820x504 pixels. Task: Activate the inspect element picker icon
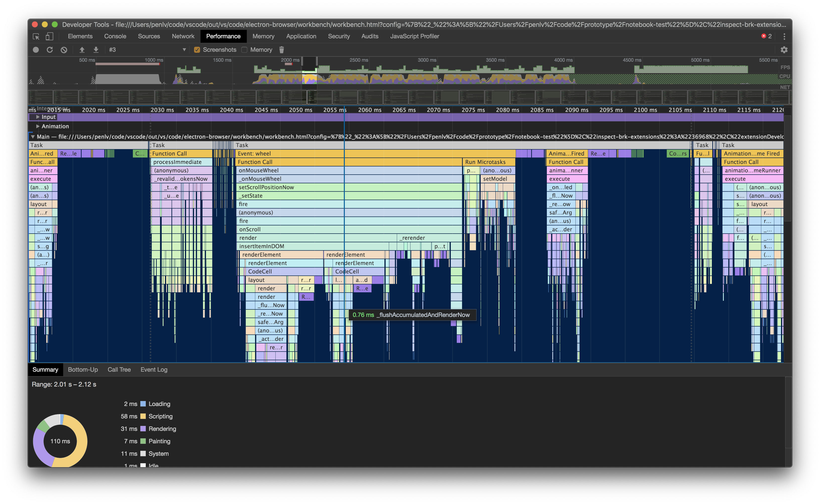pyautogui.click(x=36, y=36)
